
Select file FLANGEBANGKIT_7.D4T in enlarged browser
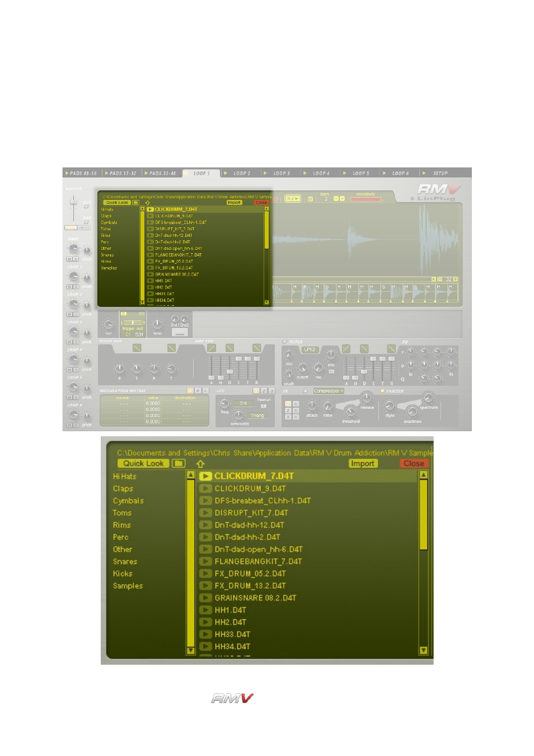point(258,562)
